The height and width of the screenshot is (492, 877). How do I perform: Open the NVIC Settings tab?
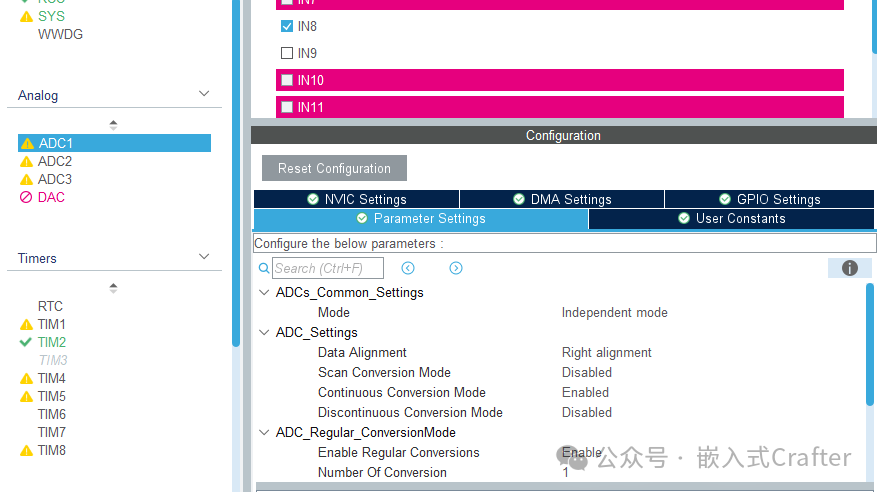pos(356,199)
